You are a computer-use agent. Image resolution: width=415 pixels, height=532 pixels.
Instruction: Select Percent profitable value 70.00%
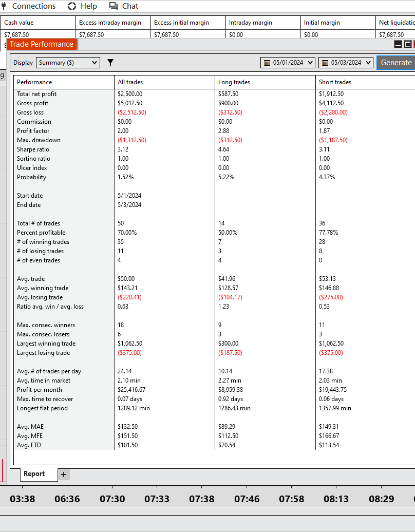[127, 233]
